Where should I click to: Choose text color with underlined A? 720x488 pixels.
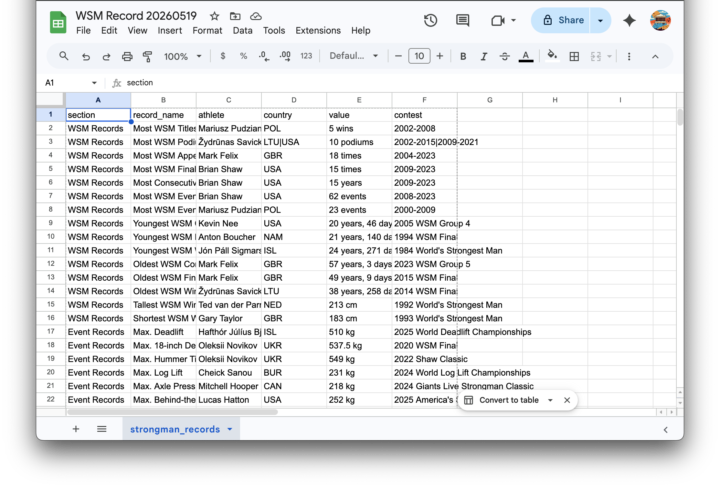pyautogui.click(x=526, y=56)
